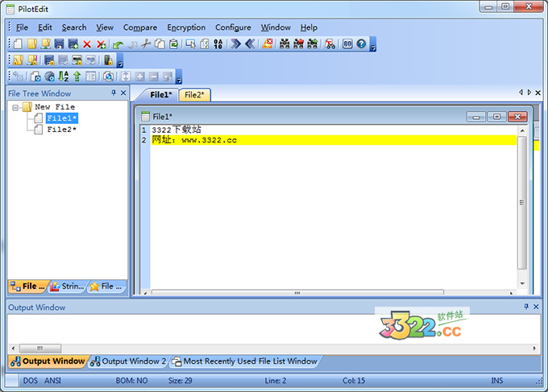Click the Find Next binoculars icon
This screenshot has height=392, width=548.
(312, 44)
